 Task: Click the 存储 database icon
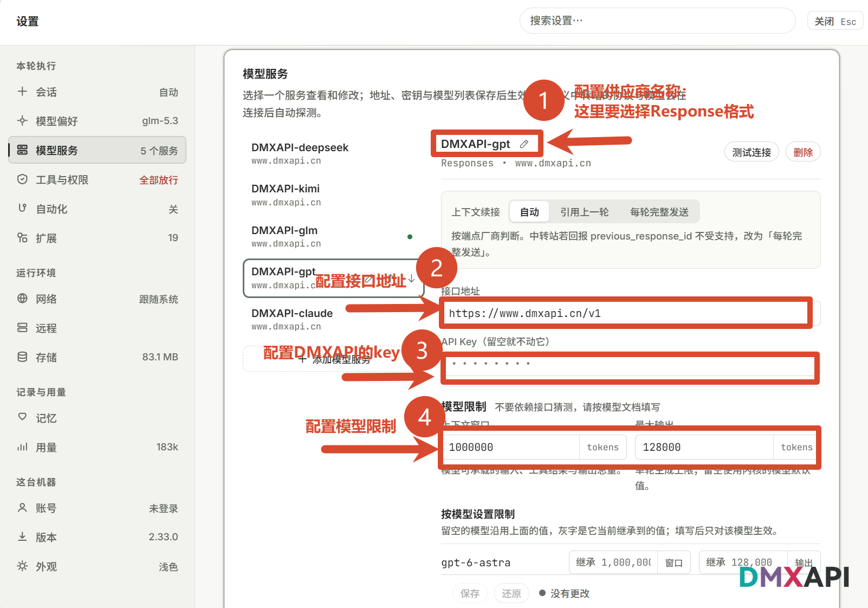click(x=22, y=357)
